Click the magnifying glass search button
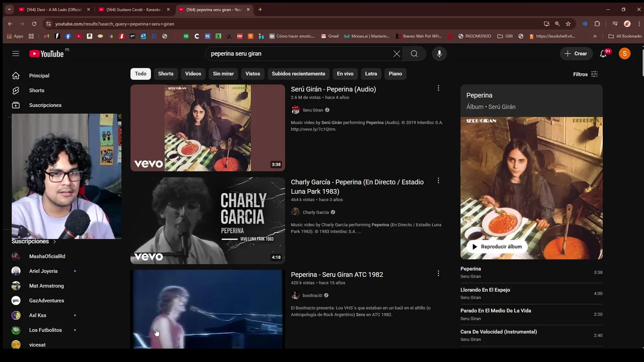Image resolution: width=644 pixels, height=362 pixels. (414, 54)
